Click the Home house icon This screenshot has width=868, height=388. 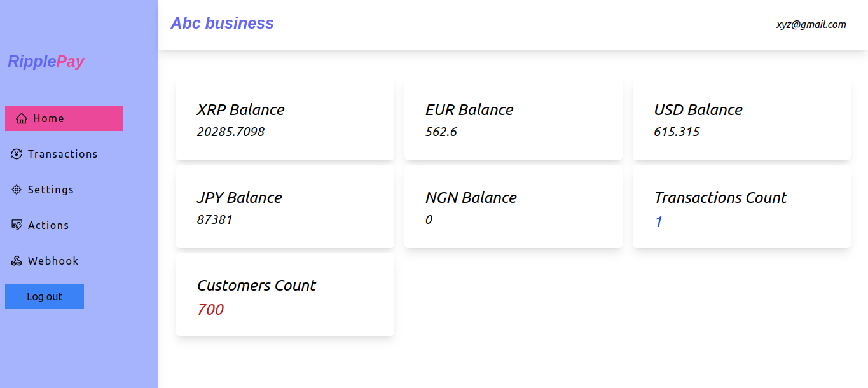point(22,119)
